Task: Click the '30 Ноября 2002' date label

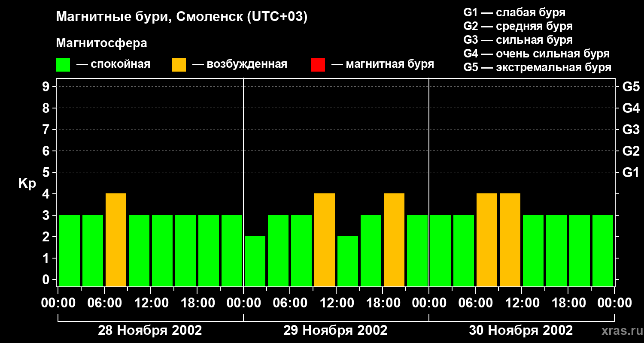Action: tap(521, 331)
